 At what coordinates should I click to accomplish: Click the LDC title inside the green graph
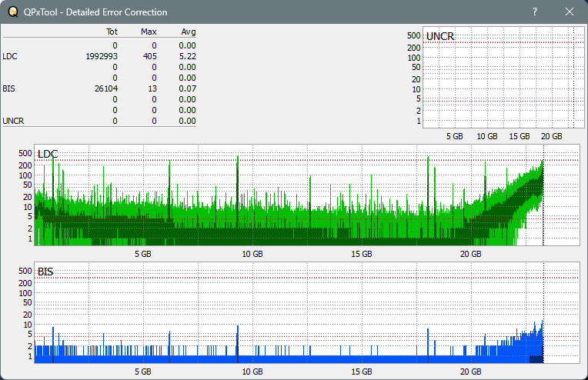48,155
